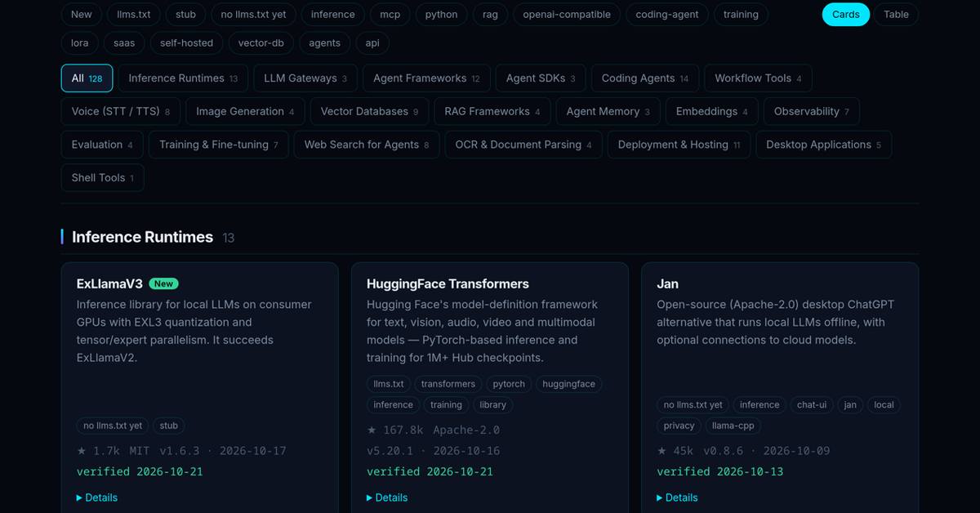Show the Voice (STT / TTS) category
The width and height of the screenshot is (980, 513).
tap(121, 111)
